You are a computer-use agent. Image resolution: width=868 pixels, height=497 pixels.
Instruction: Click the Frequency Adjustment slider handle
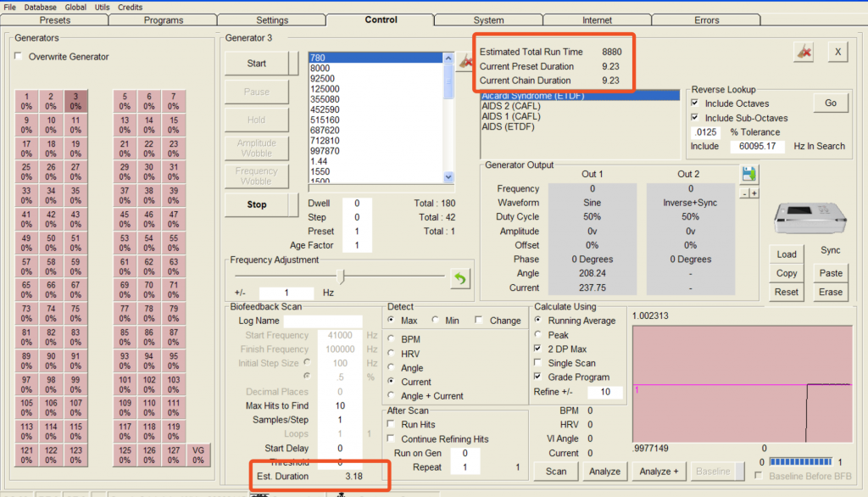[x=341, y=276]
